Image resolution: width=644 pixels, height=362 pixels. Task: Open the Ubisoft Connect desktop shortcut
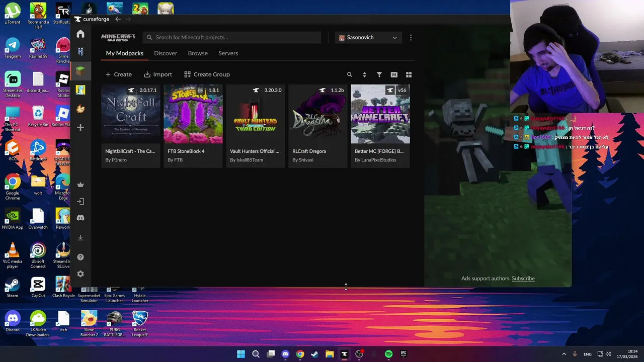(x=38, y=255)
